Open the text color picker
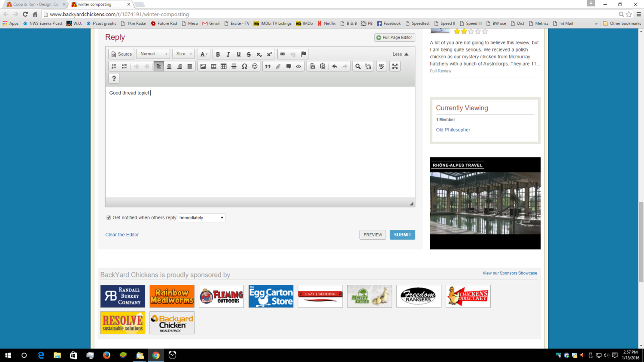This screenshot has height=362, width=644. pyautogui.click(x=204, y=54)
